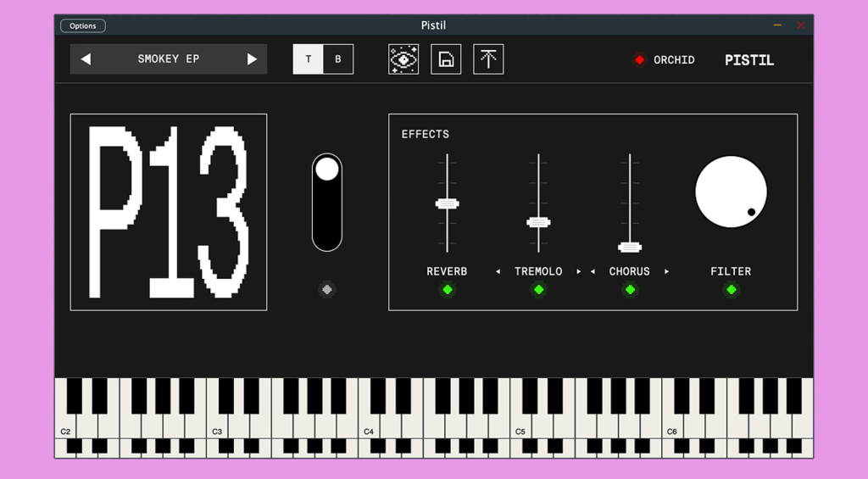Viewport: 868px width, 479px height.
Task: Click the arrow left of Tremolo label
Action: click(498, 272)
